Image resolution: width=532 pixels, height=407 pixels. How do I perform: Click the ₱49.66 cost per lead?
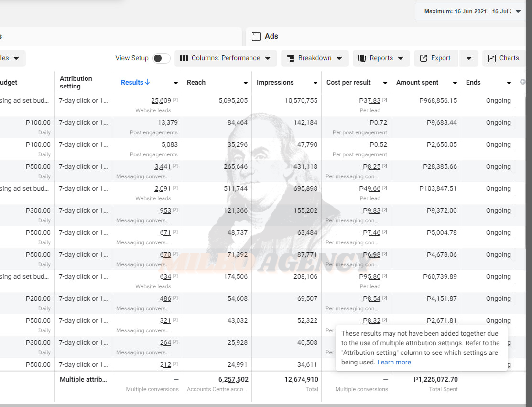tap(370, 189)
